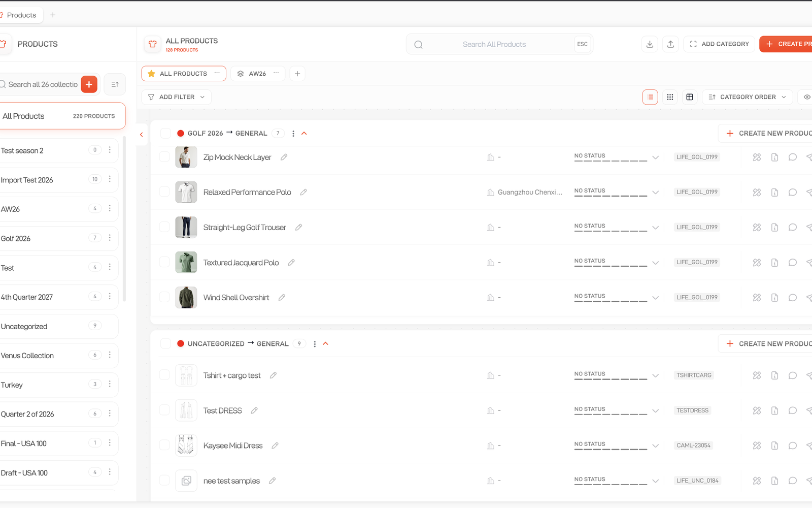
Task: Click the sort collections icon in sidebar
Action: (115, 84)
